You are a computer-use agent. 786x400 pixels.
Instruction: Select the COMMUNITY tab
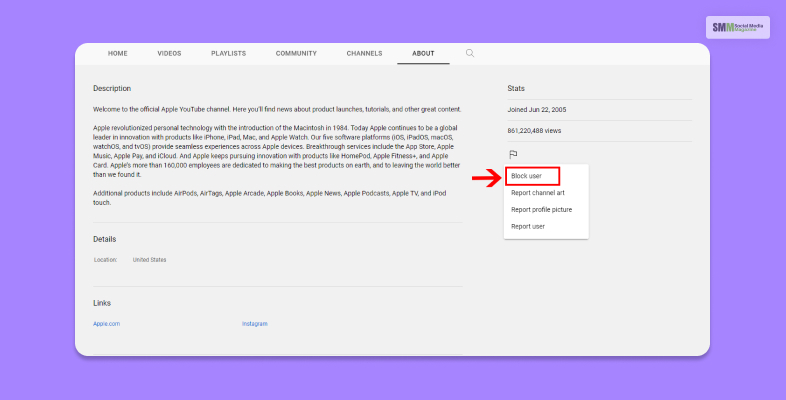click(296, 53)
